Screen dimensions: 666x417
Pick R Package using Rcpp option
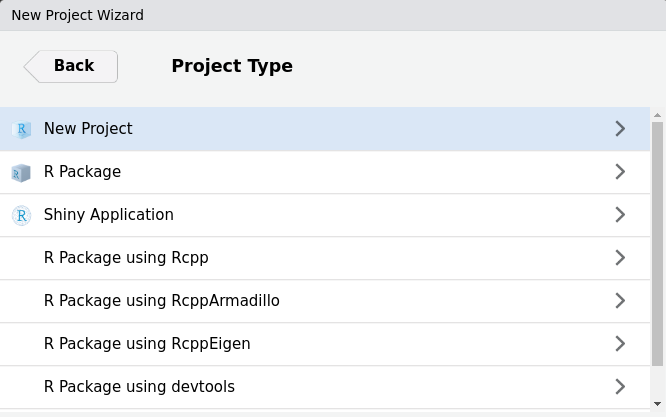click(126, 258)
